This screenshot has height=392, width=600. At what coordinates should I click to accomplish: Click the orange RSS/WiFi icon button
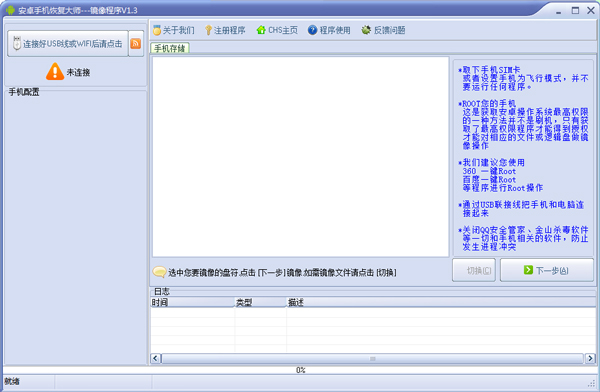(x=136, y=44)
